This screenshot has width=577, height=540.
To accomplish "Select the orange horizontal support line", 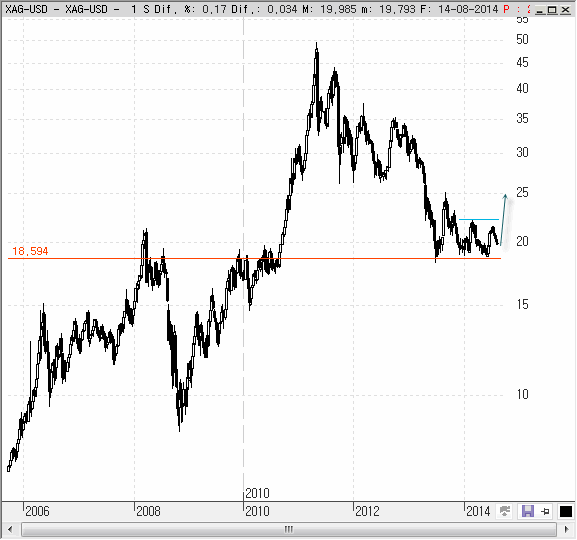I will coord(254,259).
